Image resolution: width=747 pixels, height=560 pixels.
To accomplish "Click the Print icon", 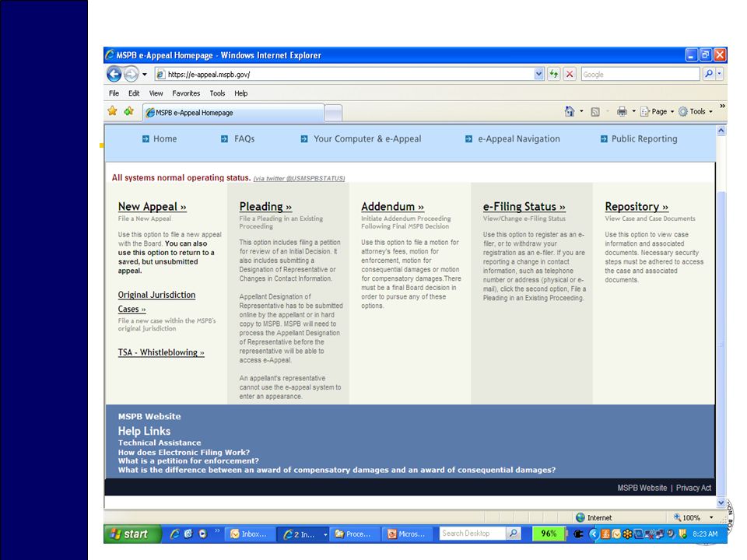I will coord(622,111).
